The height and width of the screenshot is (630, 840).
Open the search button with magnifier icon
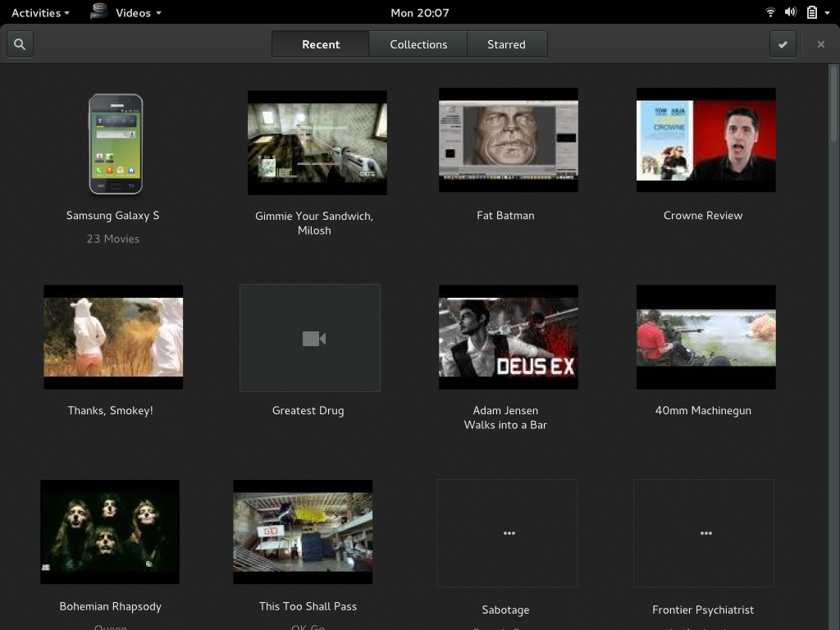coord(20,44)
